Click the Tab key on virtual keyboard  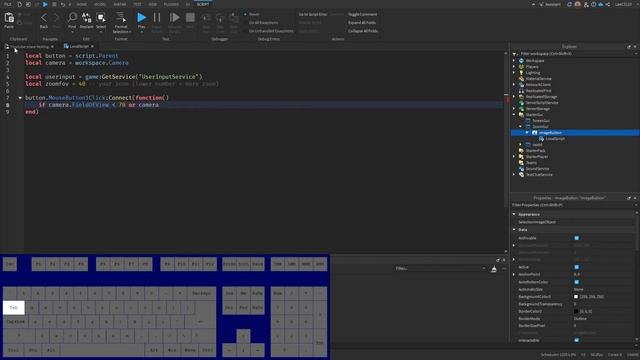pyautogui.click(x=13, y=308)
